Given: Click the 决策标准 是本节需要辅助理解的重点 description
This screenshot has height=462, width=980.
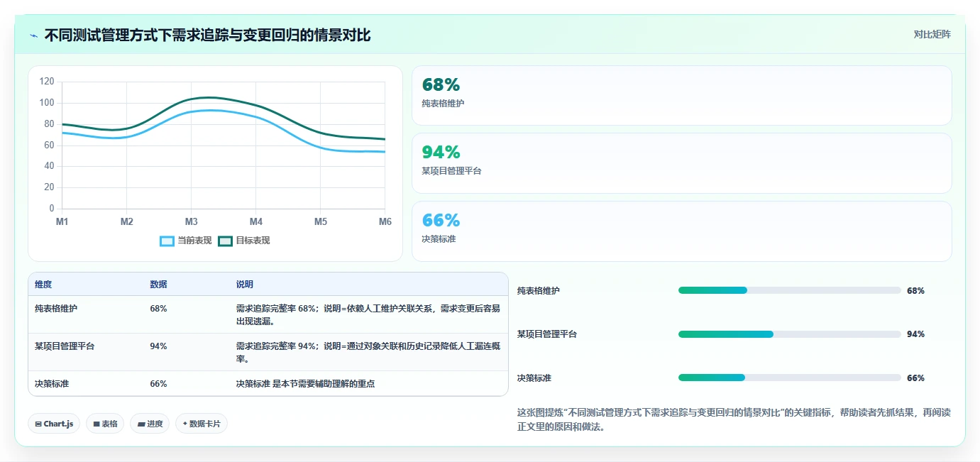Looking at the screenshot, I should (x=305, y=384).
